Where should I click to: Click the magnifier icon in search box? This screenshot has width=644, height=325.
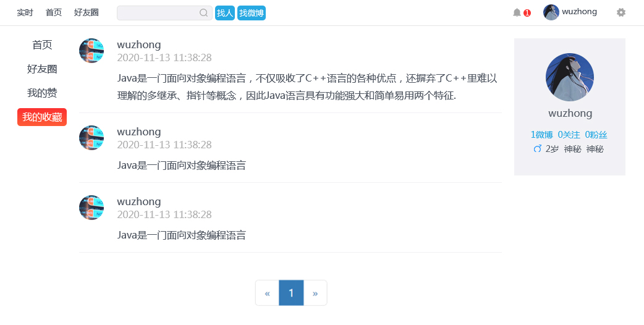coord(203,13)
